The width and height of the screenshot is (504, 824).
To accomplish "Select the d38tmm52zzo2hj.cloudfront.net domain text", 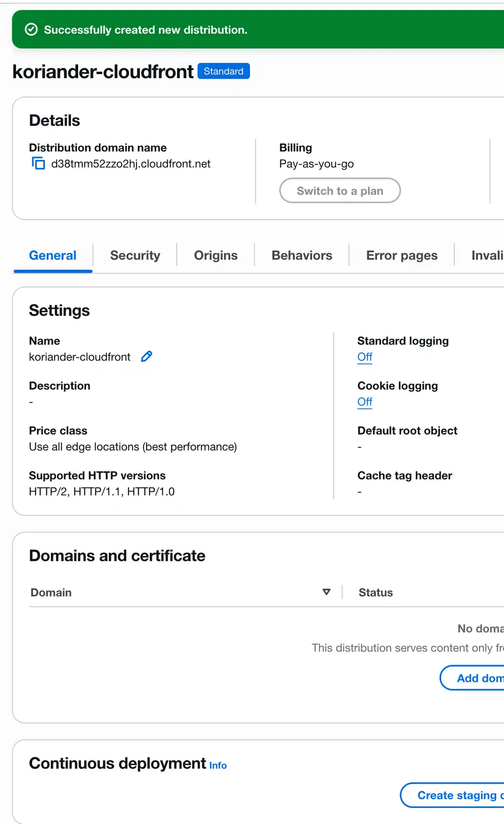I will click(x=131, y=164).
